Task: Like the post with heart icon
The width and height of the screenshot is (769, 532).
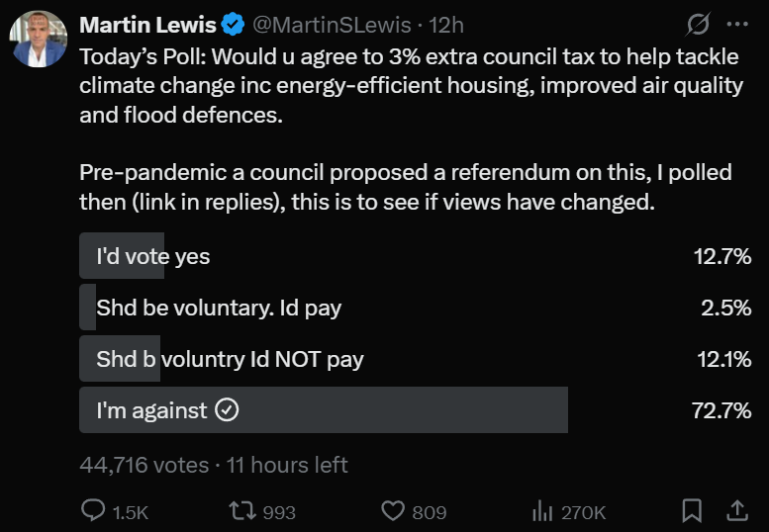Action: point(393,510)
